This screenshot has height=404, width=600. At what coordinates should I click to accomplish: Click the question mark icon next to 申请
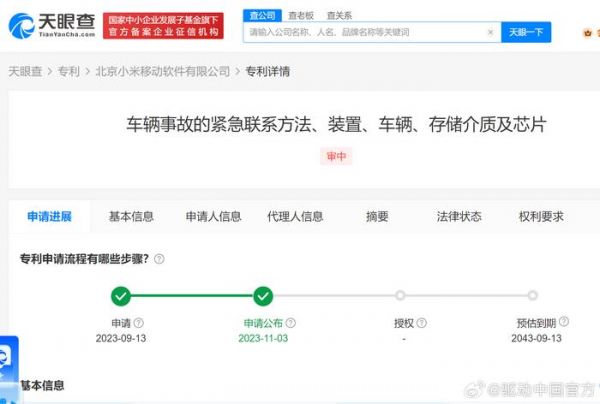point(139,323)
